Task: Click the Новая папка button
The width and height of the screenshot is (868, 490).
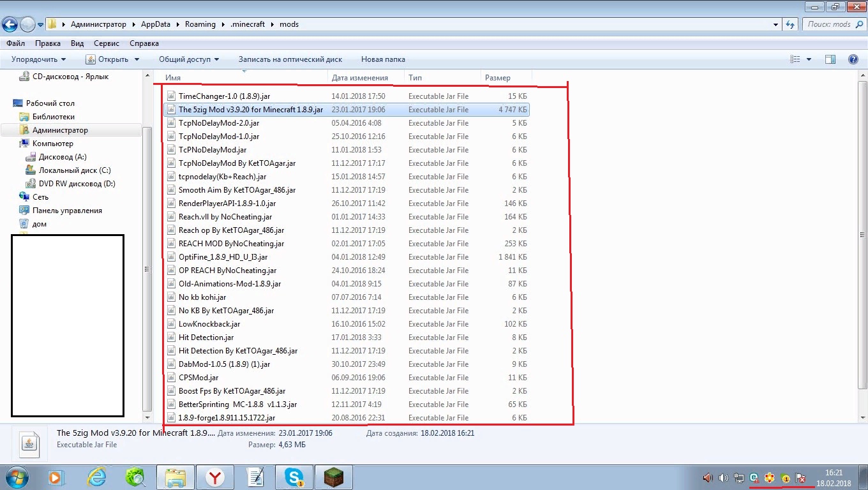Action: tap(383, 59)
